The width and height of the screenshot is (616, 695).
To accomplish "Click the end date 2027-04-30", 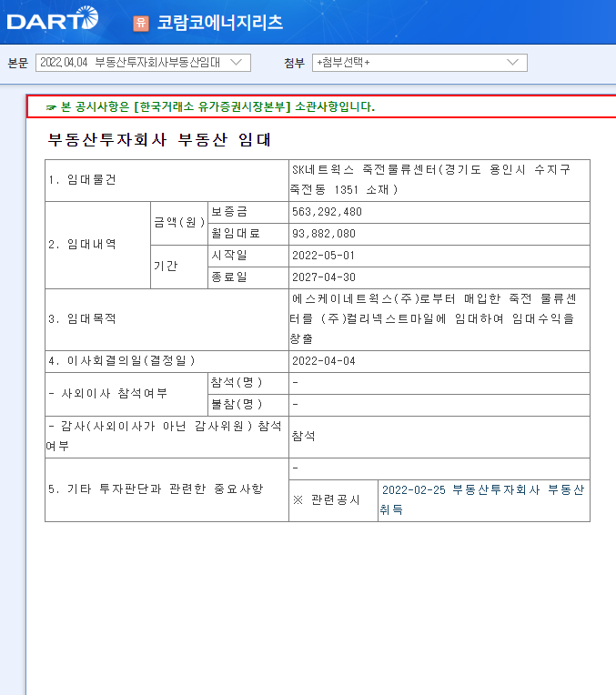I will coord(324,277).
